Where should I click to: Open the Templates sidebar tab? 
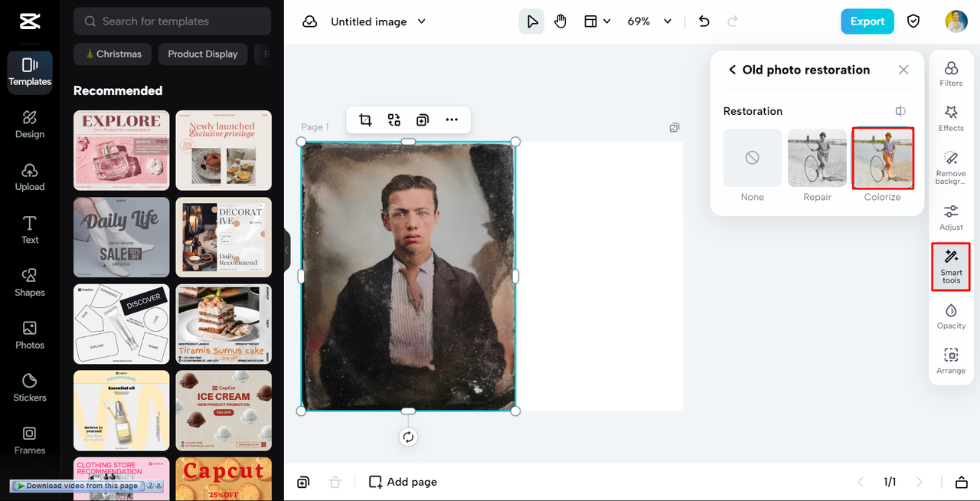[30, 73]
